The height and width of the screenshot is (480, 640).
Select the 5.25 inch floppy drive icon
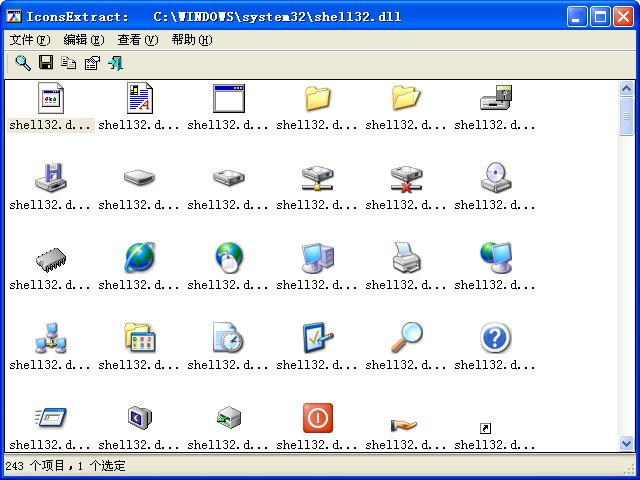pyautogui.click(x=496, y=98)
